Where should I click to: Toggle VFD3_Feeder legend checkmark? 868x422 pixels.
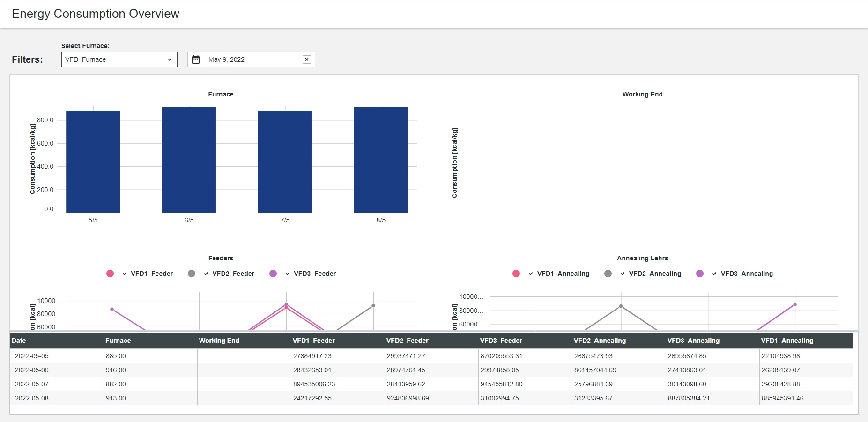[x=288, y=274]
